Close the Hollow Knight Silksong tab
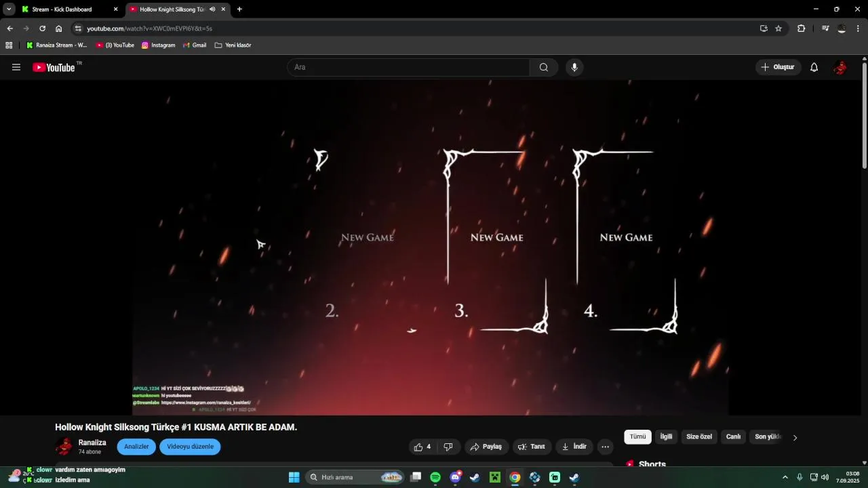The image size is (868, 488). pos(223,9)
